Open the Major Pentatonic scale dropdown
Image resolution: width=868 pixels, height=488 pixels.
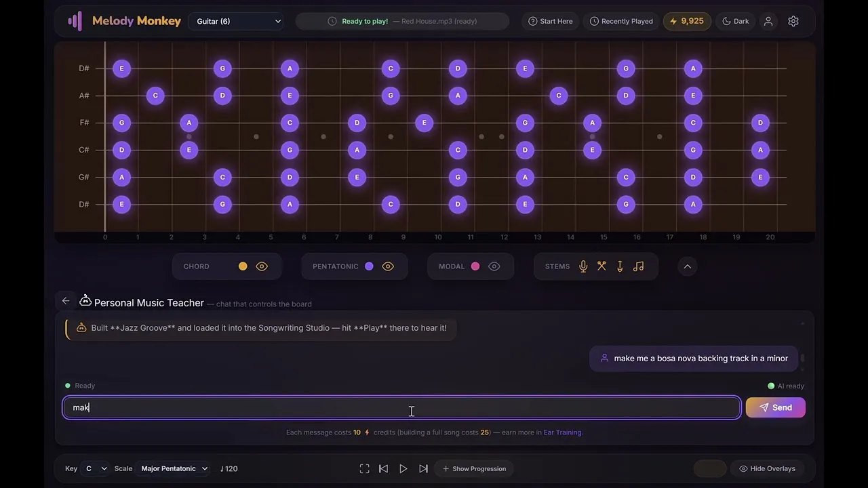(174, 468)
